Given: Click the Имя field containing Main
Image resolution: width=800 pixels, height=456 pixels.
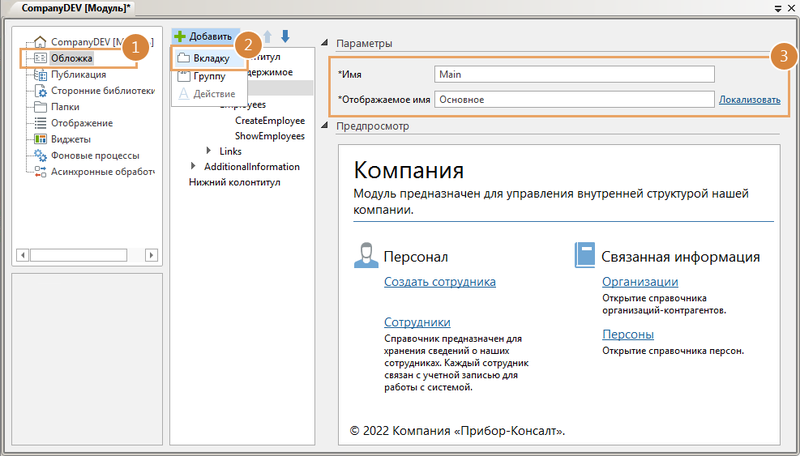Looking at the screenshot, I should click(x=574, y=74).
